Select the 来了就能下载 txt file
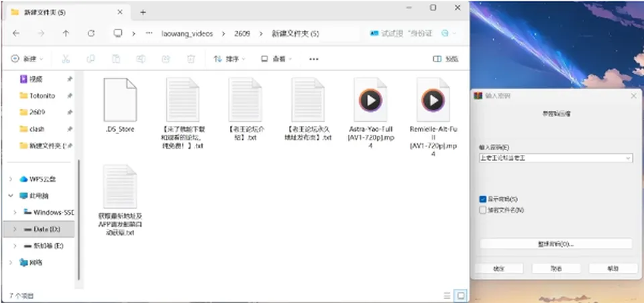Image resolution: width=644 pixels, height=303 pixels. 182,113
